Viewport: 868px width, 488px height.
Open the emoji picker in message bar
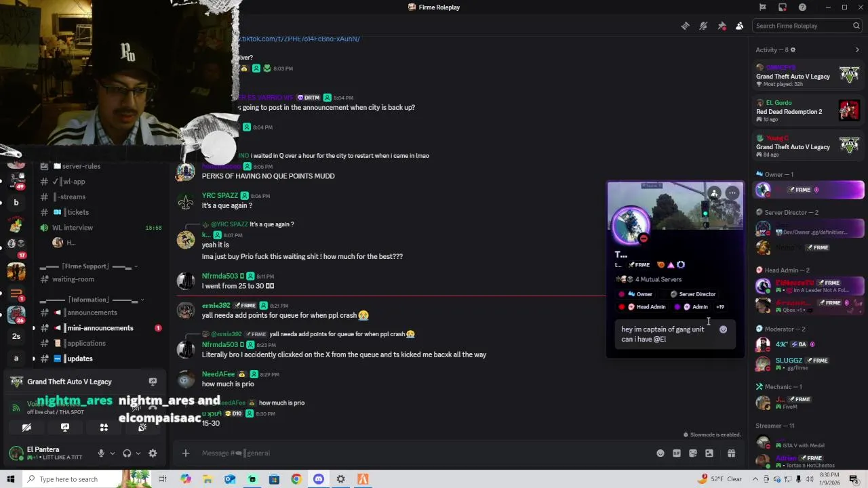660,453
